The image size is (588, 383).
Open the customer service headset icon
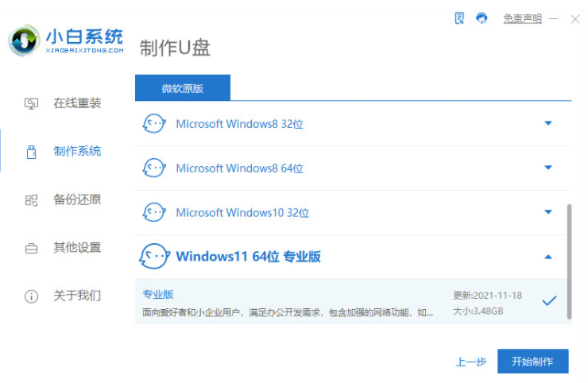pos(482,17)
